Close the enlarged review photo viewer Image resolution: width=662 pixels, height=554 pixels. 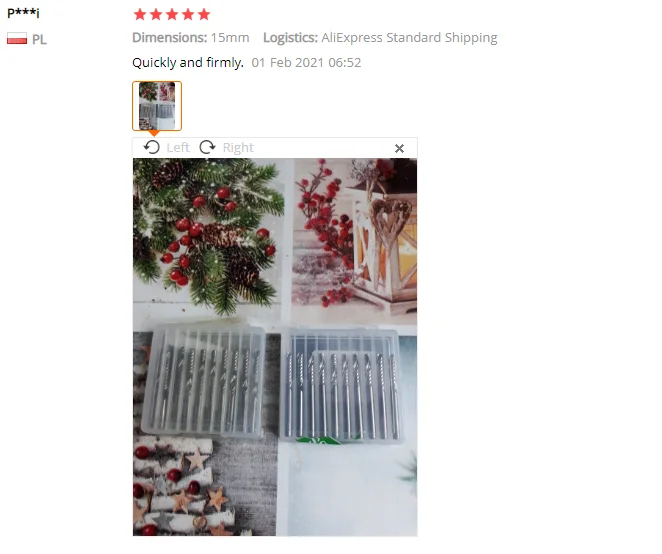399,148
